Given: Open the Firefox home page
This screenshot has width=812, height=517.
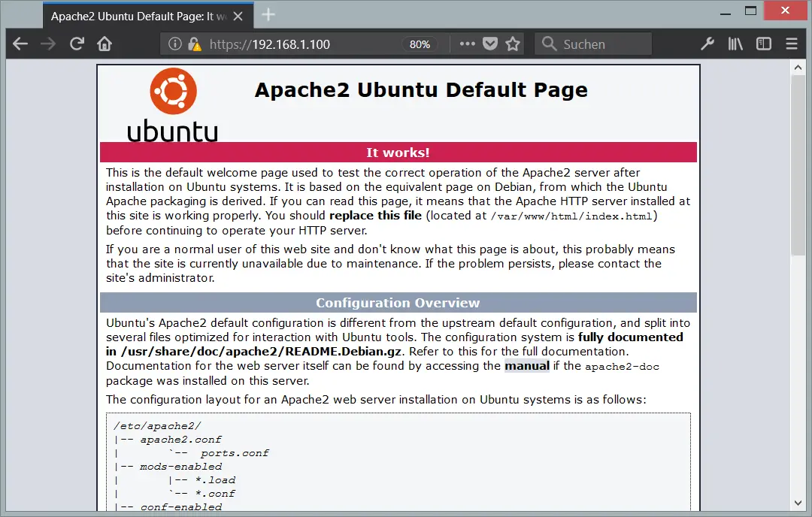Looking at the screenshot, I should point(105,44).
